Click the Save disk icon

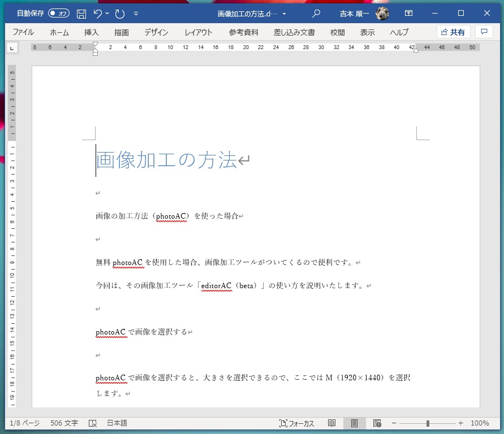coord(81,13)
